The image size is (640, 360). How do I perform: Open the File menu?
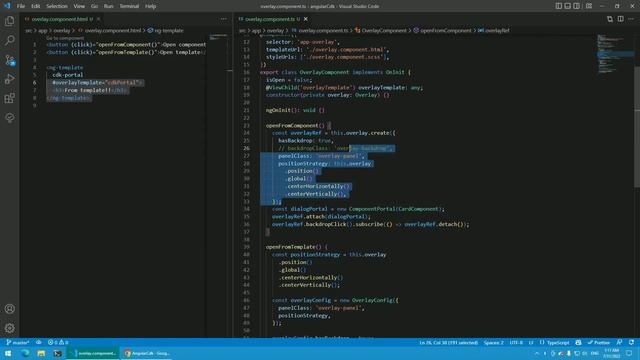pos(21,6)
